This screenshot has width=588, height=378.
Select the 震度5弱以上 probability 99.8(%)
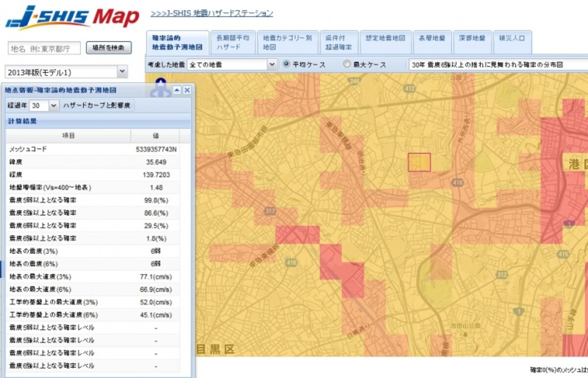156,200
